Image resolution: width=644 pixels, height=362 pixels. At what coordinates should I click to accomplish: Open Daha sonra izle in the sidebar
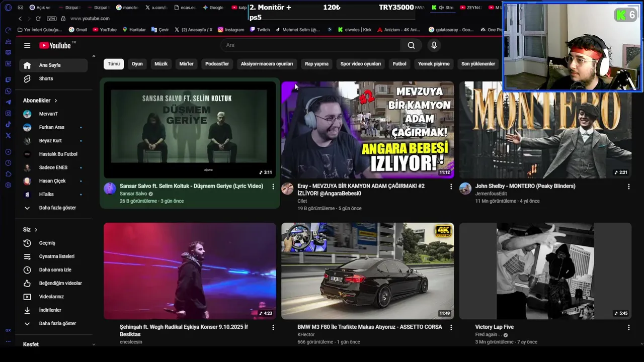[x=53, y=270]
